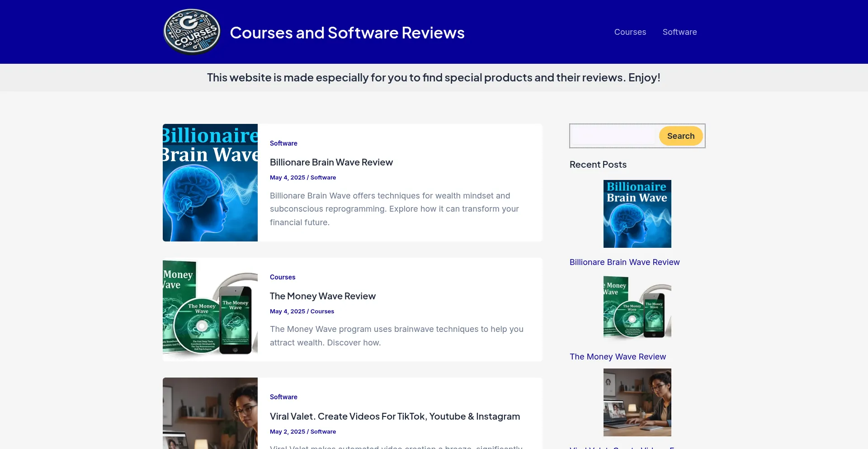Open the Software menu item

click(x=679, y=32)
